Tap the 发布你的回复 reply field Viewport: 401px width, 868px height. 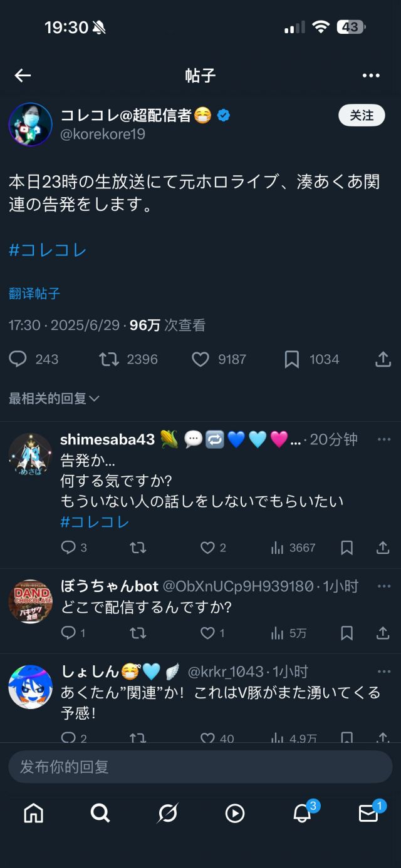200,766
